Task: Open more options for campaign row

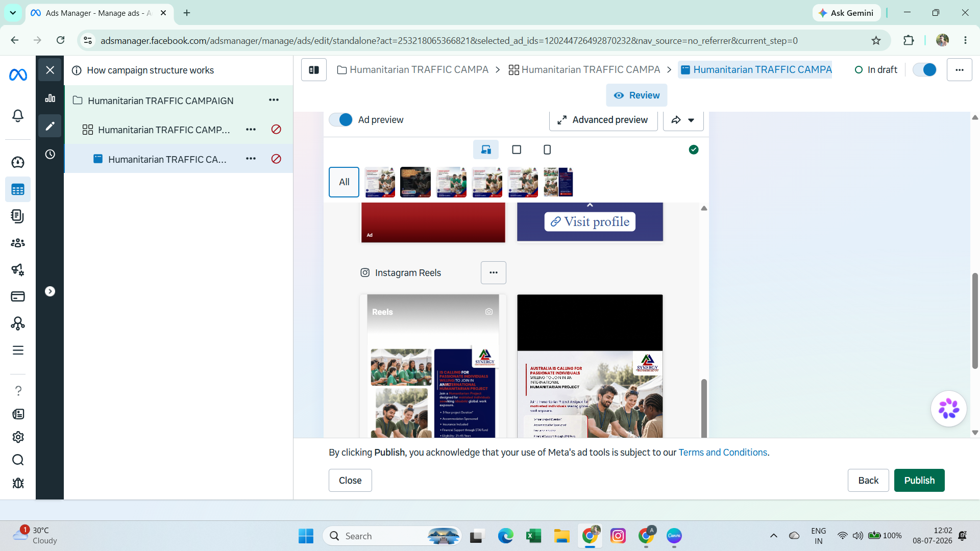Action: click(x=274, y=100)
